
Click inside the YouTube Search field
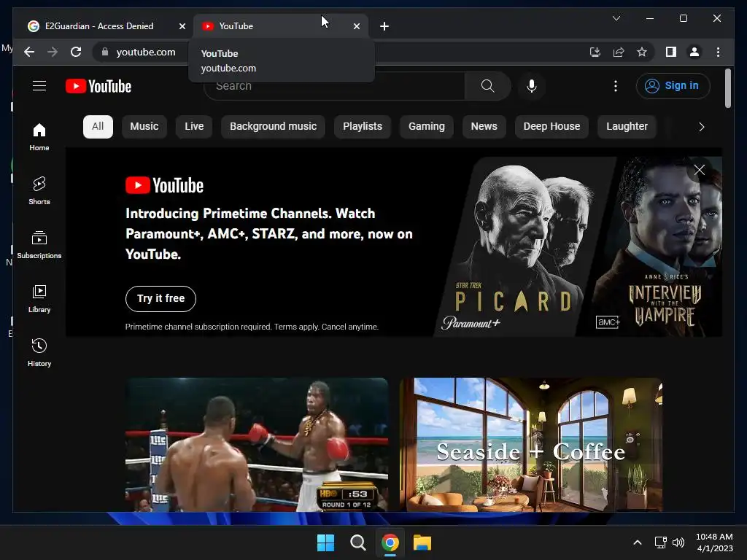point(333,86)
